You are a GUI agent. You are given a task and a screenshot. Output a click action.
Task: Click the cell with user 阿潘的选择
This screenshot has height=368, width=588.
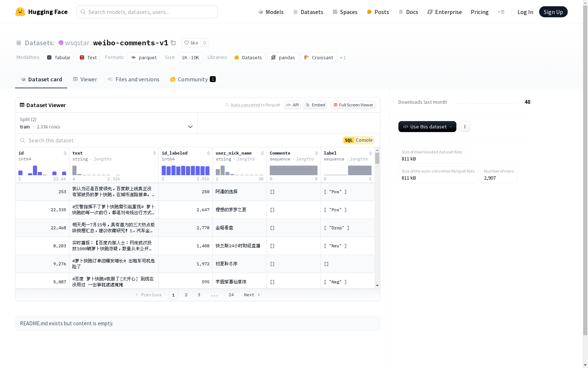[240, 192]
